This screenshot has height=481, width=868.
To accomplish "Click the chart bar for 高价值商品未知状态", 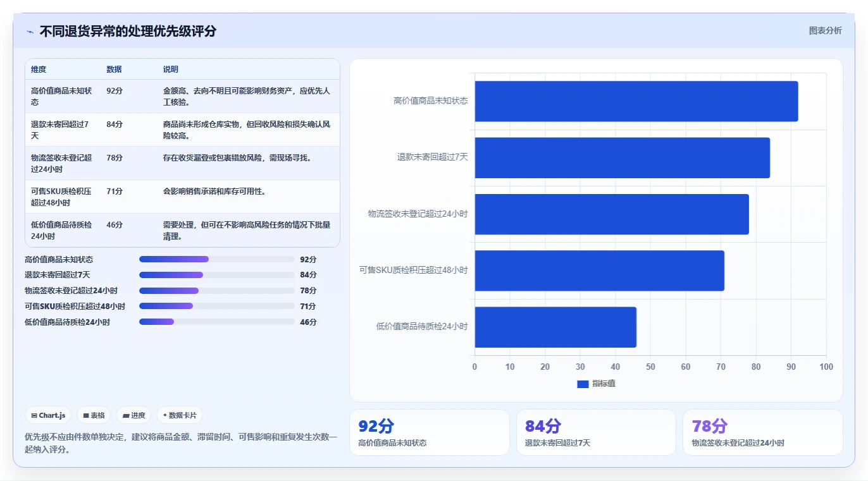I will point(636,101).
